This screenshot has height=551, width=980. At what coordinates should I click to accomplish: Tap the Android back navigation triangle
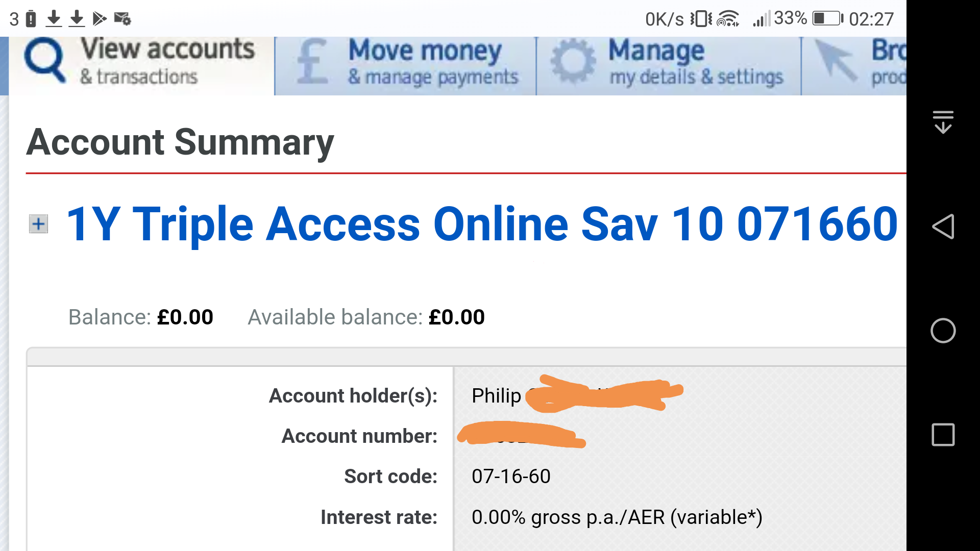point(943,226)
